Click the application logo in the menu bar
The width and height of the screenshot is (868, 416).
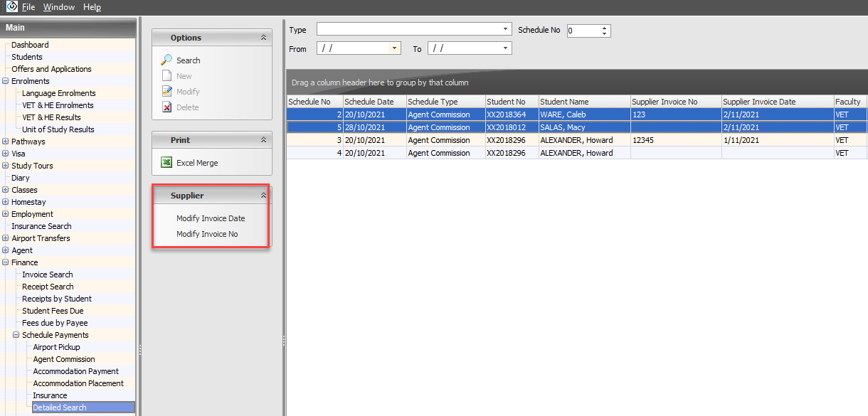pyautogui.click(x=11, y=6)
